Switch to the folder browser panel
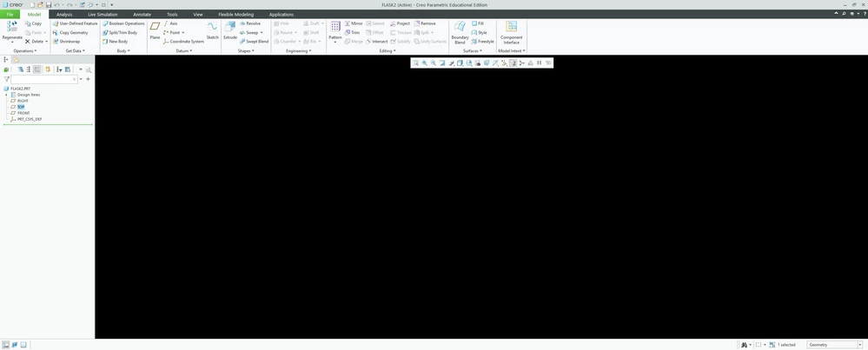Viewport: 868px width, 350px height. click(16, 59)
